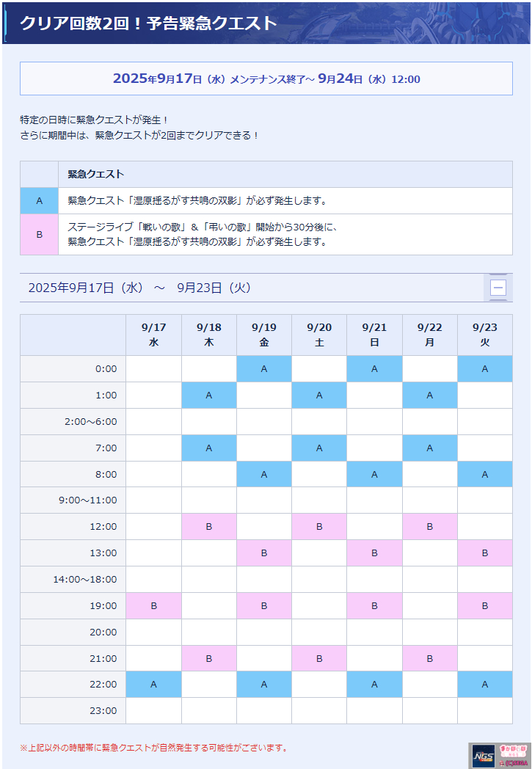Select the 9/20 土 column header

tap(319, 335)
